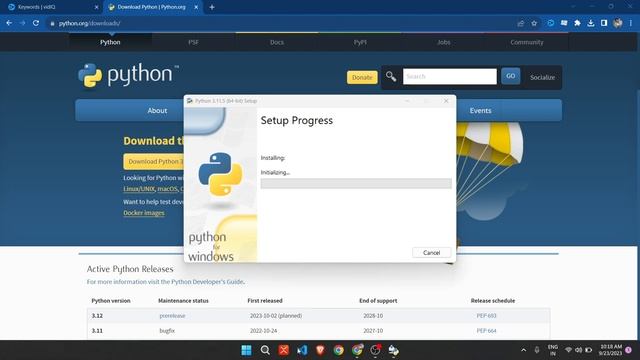Close the Download Python tab

[x=196, y=7]
